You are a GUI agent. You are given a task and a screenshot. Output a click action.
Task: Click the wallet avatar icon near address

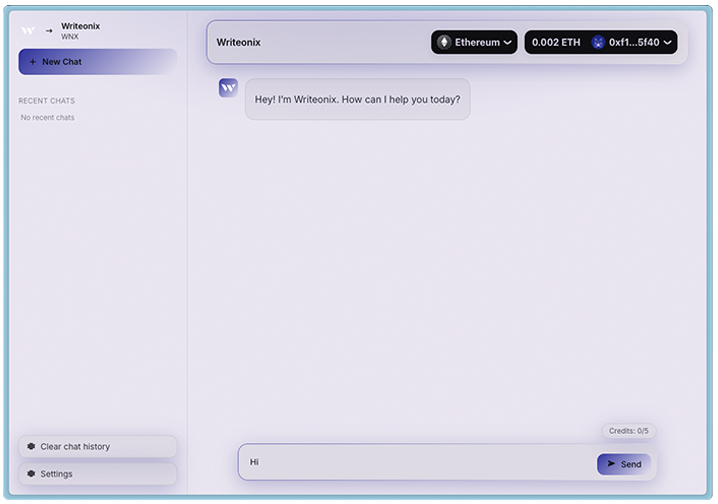(598, 42)
